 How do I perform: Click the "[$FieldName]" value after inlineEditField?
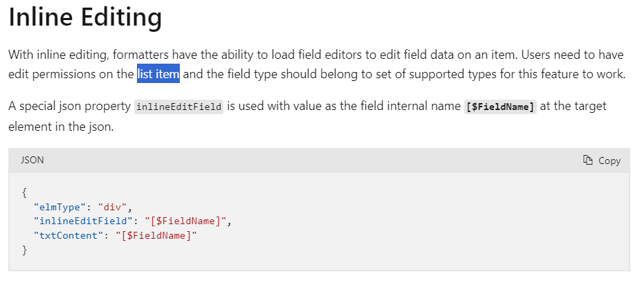(185, 221)
